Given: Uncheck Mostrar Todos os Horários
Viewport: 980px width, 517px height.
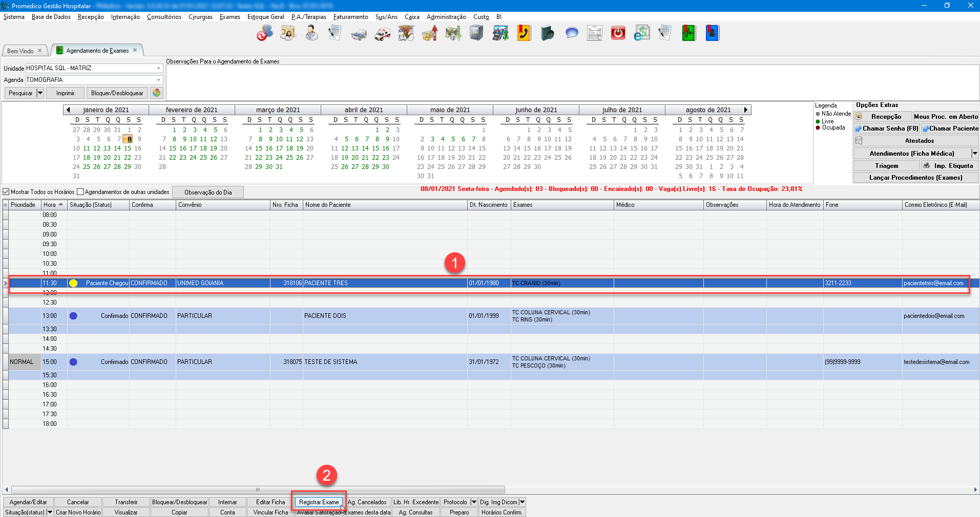Looking at the screenshot, I should pos(7,192).
